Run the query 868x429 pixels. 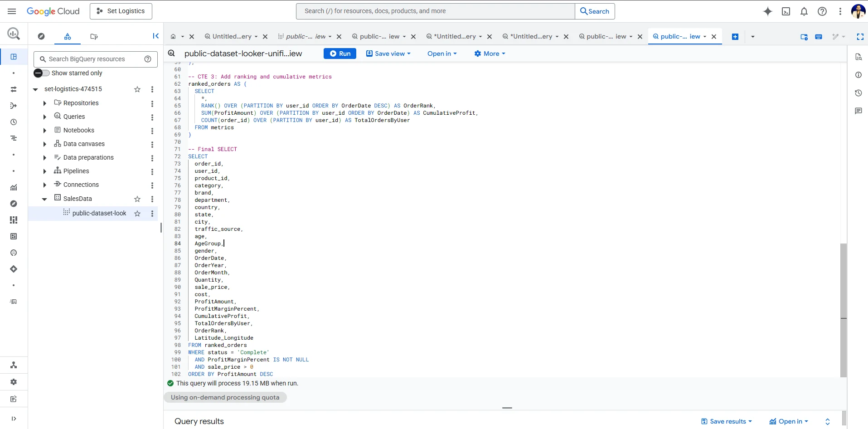(340, 54)
